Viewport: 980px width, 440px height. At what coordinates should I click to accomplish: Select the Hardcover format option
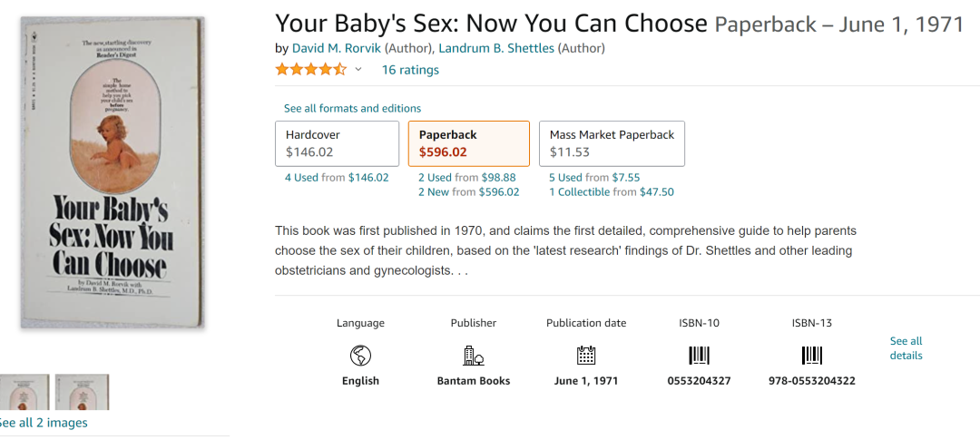click(337, 143)
